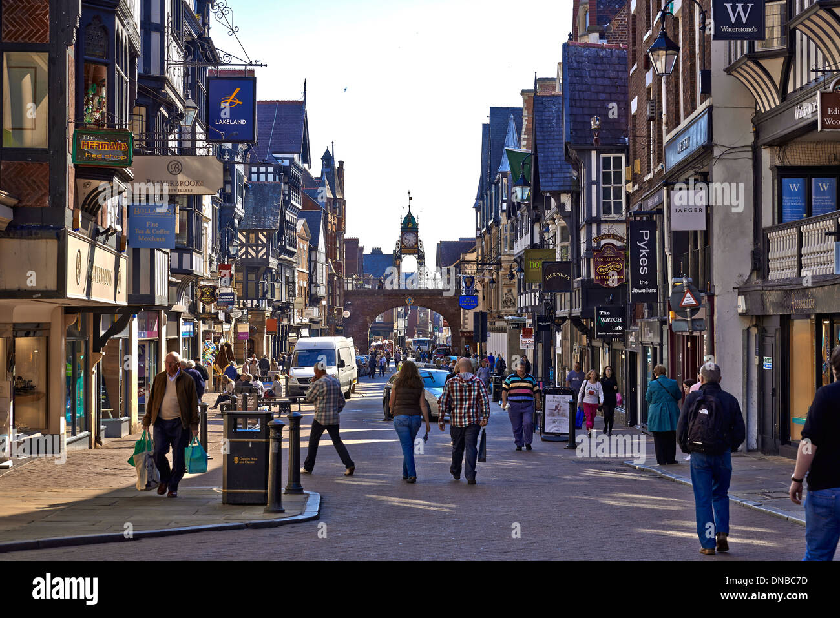
Task: Click the sandwich board on the pavement
Action: pos(558,414)
